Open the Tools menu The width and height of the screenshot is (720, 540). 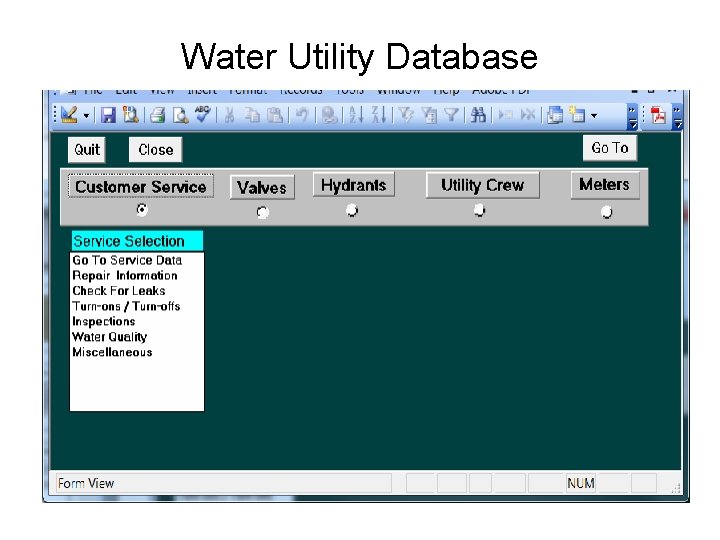click(x=350, y=91)
